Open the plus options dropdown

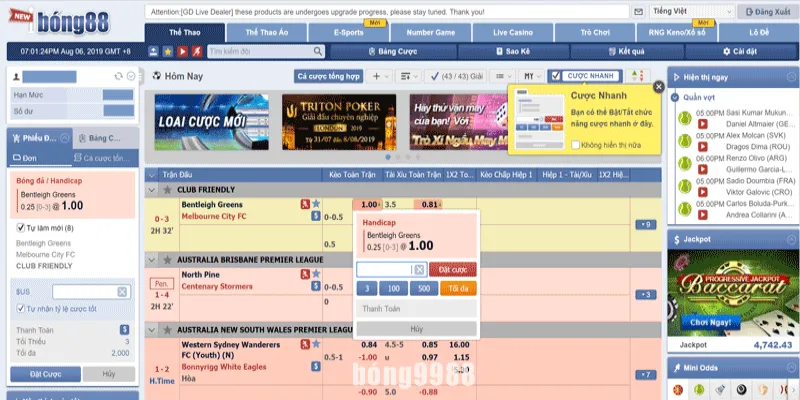tap(380, 76)
